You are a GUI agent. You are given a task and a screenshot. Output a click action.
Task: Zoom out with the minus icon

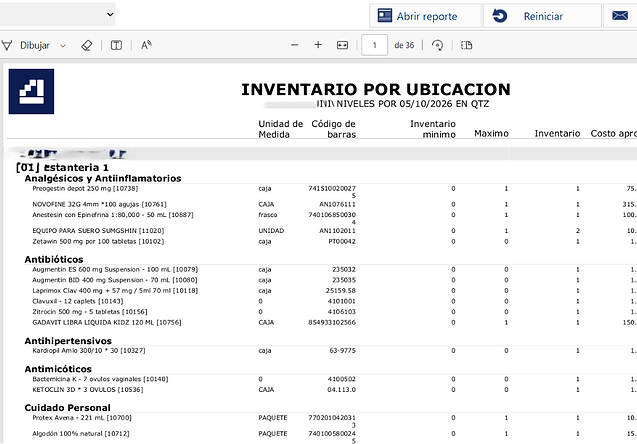295,45
